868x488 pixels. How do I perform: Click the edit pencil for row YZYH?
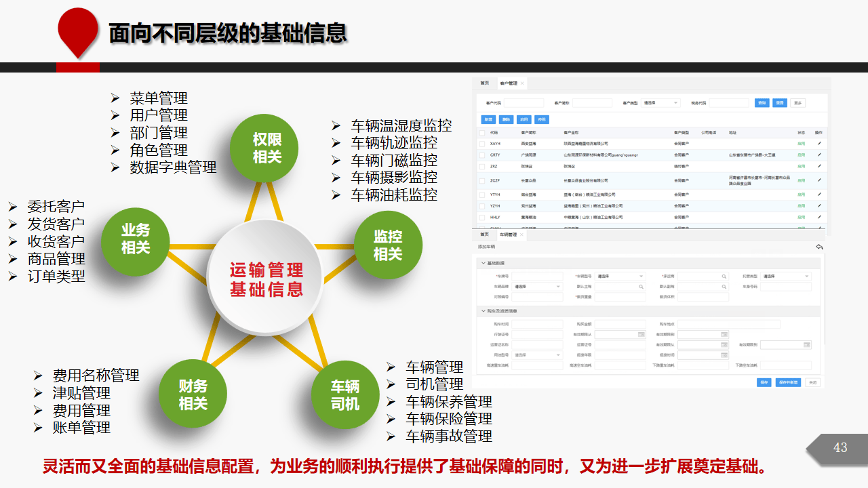point(819,205)
